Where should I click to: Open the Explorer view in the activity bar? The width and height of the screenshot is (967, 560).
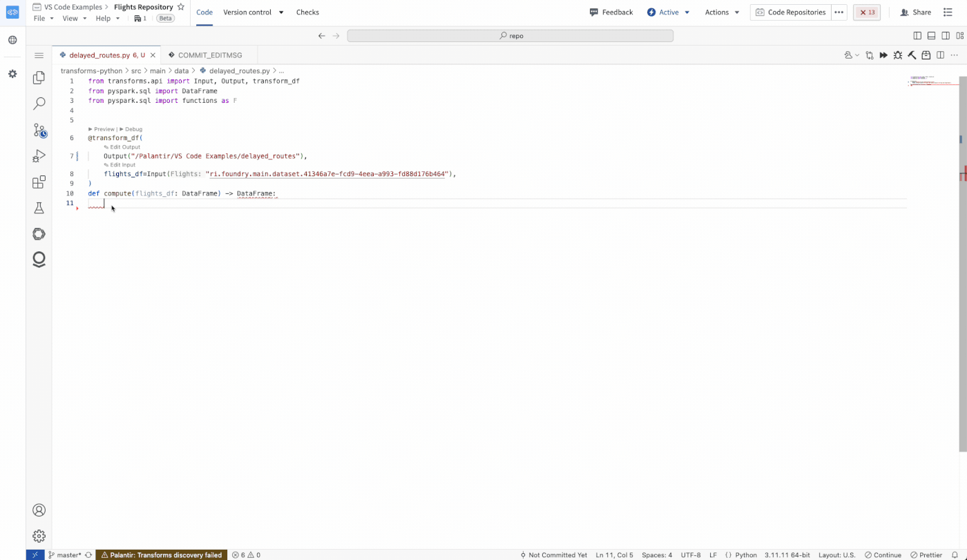pyautogui.click(x=39, y=78)
